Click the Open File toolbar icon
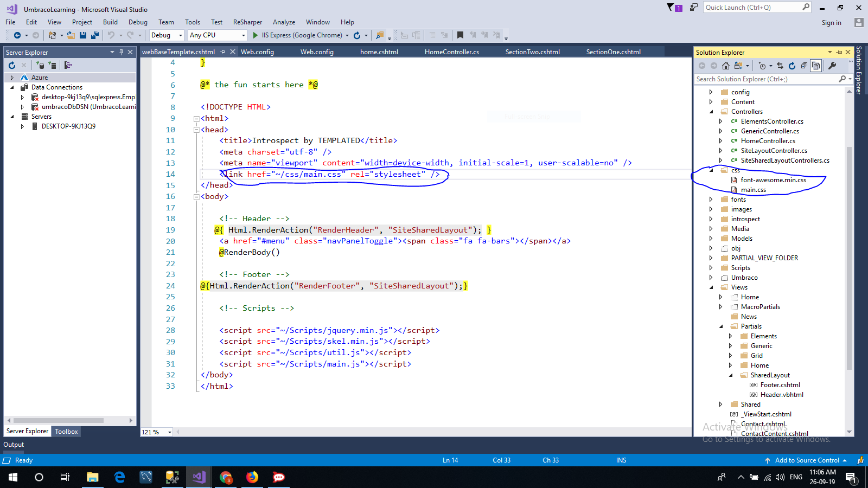Screen dimensions: 868x488 [71, 35]
